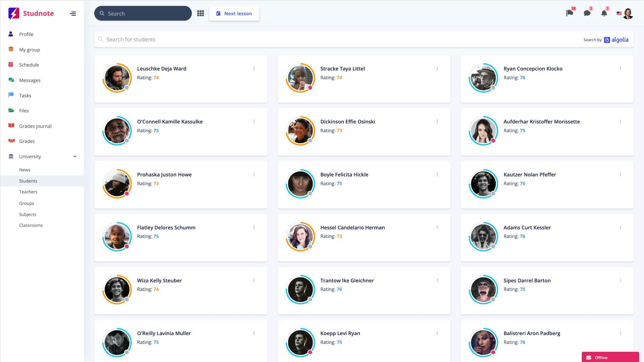Screen dimensions: 644x362
Task: Open Adams Curt Kessler student name link
Action: tap(527, 228)
